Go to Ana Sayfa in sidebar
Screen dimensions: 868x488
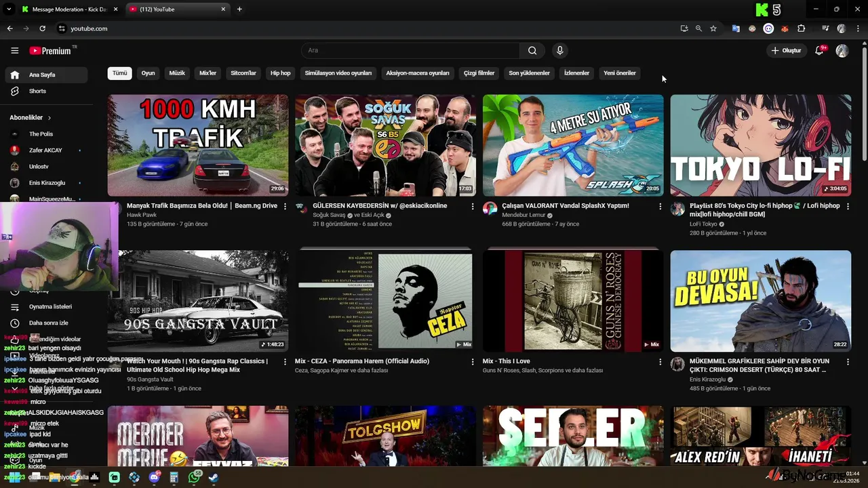[46, 75]
